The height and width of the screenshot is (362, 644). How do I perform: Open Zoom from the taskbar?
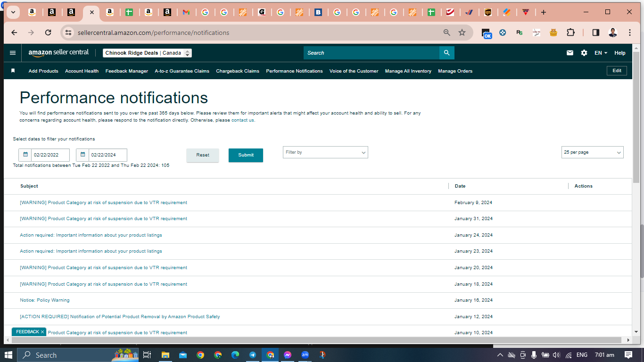(305, 355)
